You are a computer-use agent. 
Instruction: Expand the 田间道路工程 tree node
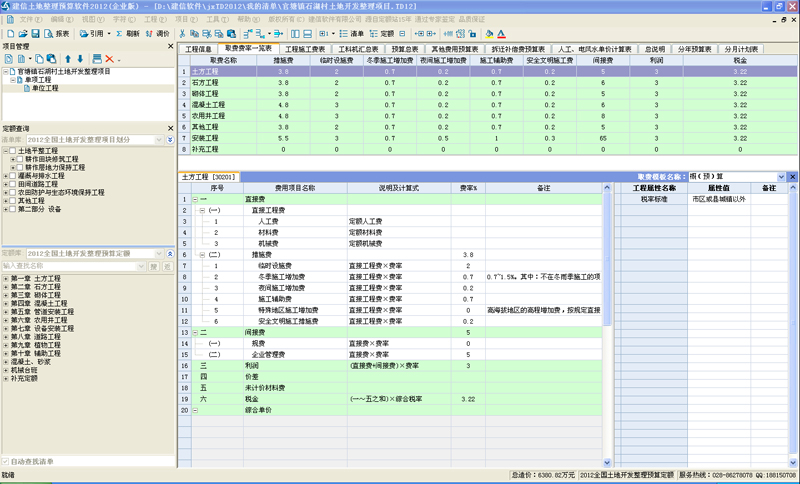coord(5,184)
